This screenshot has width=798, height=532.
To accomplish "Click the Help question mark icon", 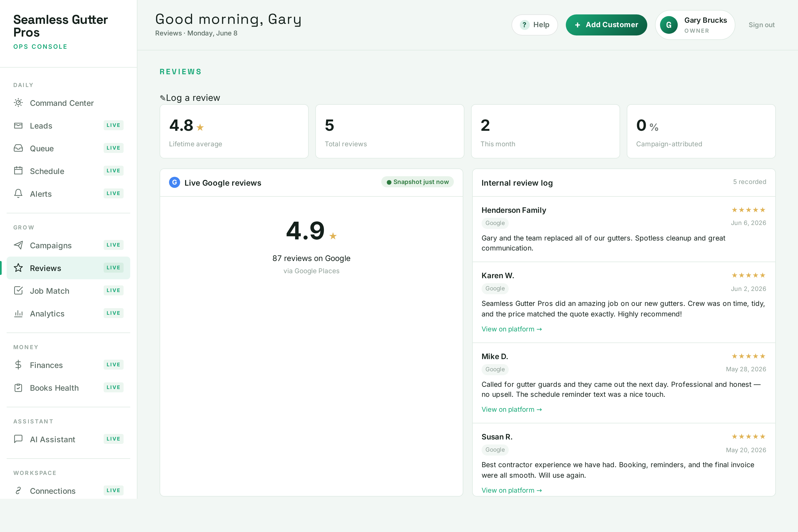I will (524, 25).
